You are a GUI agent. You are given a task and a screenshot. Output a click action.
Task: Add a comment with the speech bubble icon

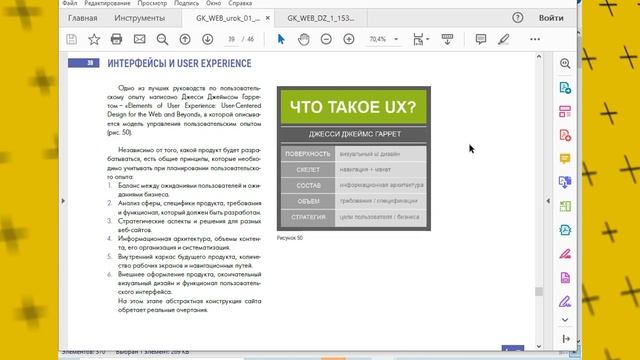pos(481,39)
